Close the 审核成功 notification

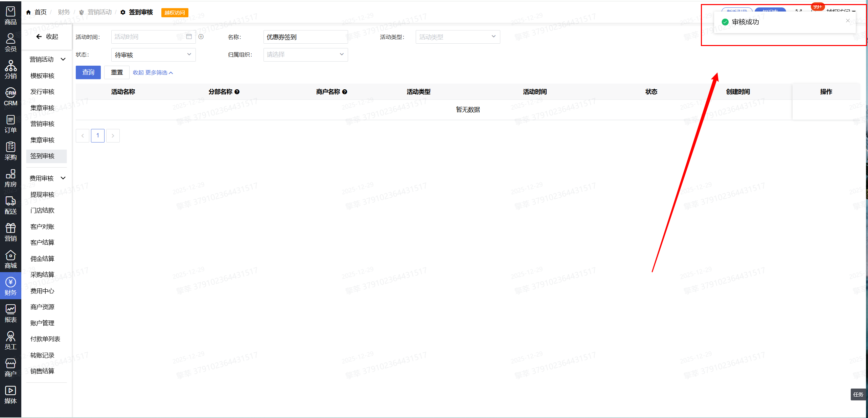pos(847,21)
